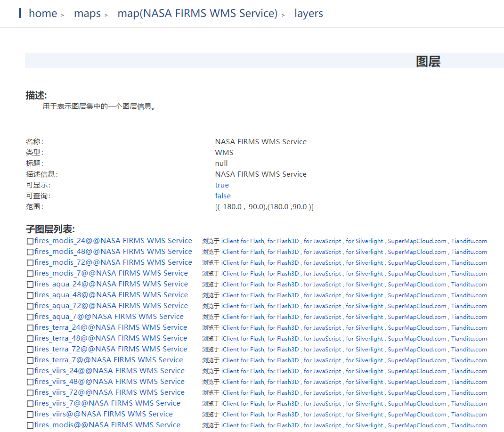504x432 pixels.
Task: Open fires_aqua_48@@NASA FIRMS WMS Service link
Action: (111, 295)
